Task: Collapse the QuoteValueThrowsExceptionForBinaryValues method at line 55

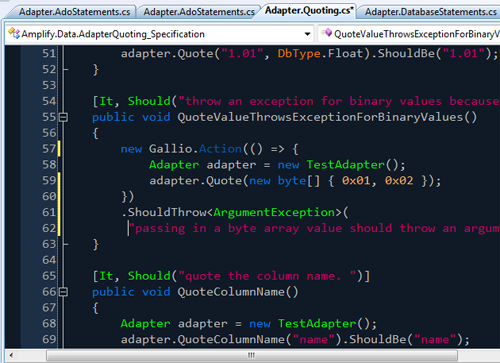Action: click(63, 117)
